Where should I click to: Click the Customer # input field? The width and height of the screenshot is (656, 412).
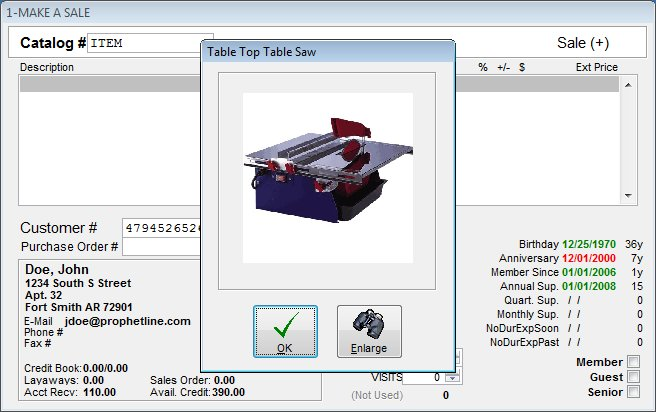(x=160, y=228)
